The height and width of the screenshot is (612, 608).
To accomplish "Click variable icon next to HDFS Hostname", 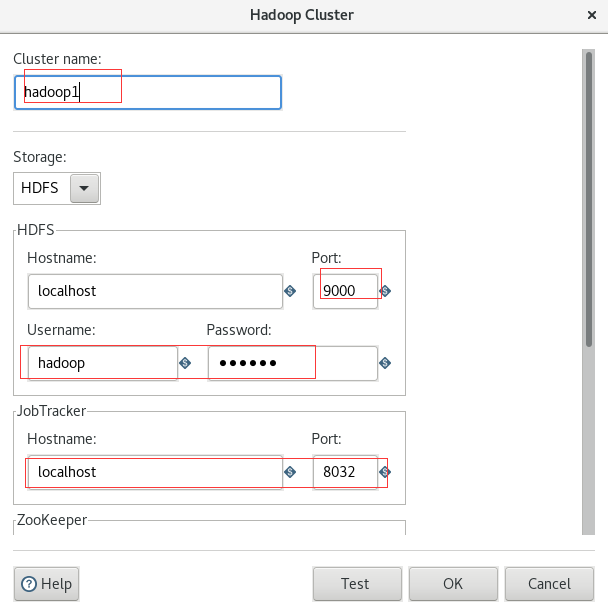I will pyautogui.click(x=290, y=291).
